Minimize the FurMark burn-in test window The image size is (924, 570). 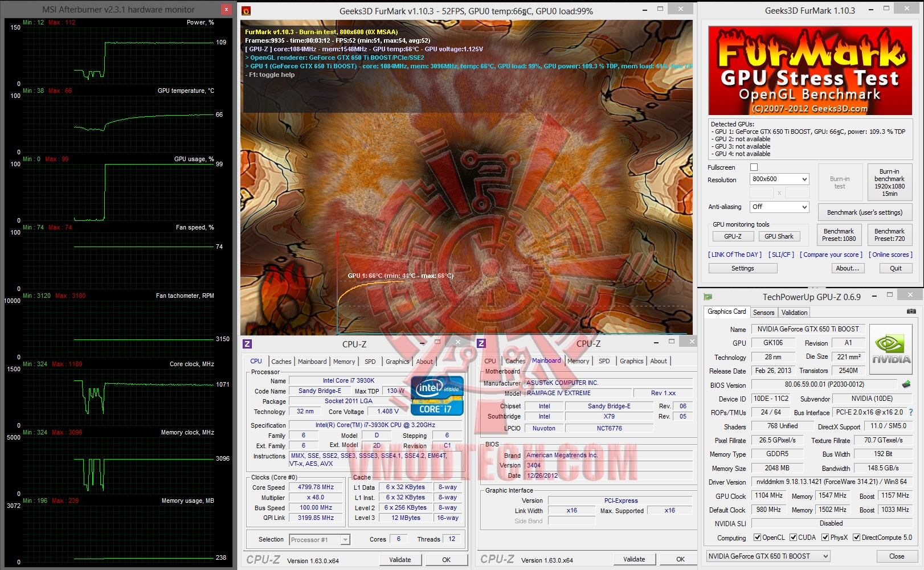(644, 10)
